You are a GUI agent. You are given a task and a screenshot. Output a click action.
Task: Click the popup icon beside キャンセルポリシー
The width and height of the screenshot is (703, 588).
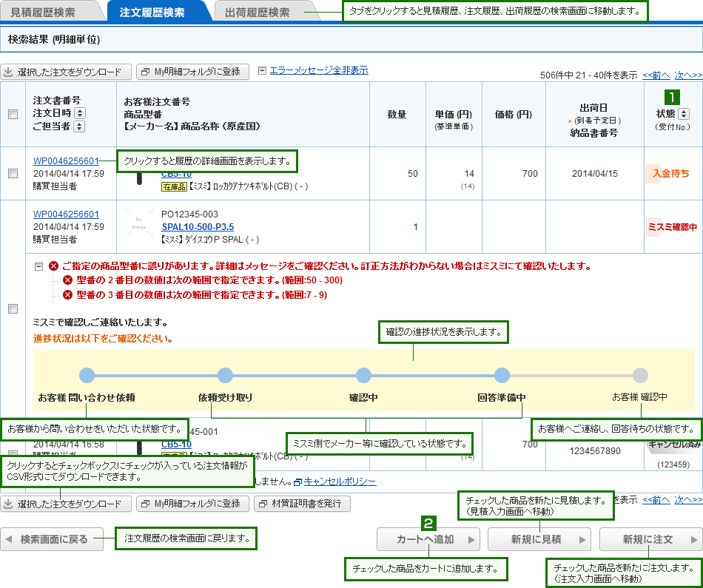tap(297, 481)
